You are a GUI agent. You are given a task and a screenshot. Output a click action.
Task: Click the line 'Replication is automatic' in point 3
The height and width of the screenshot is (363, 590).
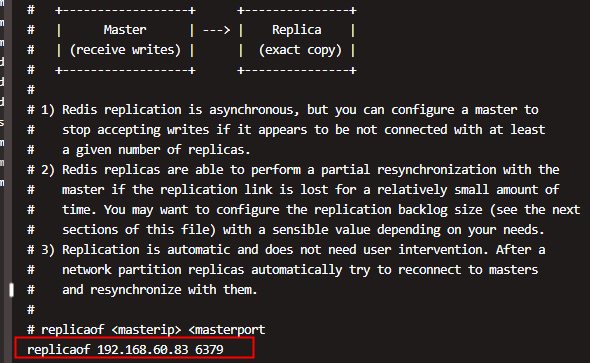point(304,249)
